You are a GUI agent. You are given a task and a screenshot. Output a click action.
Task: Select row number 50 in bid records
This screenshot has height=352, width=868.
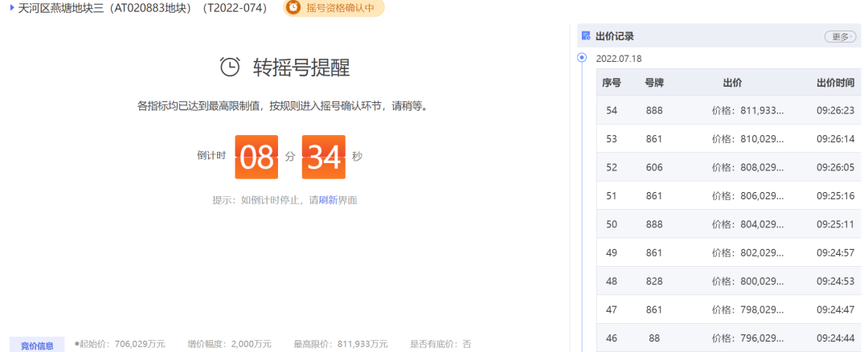click(612, 224)
